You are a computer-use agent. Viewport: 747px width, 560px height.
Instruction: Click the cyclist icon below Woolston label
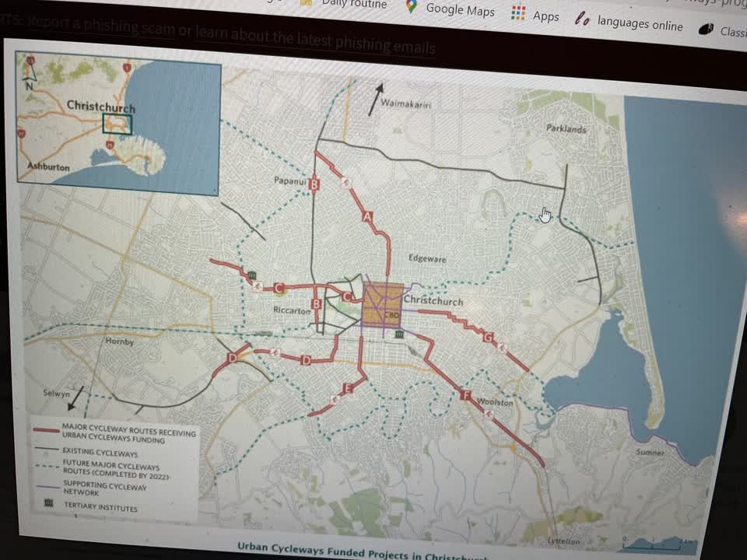pos(489,415)
